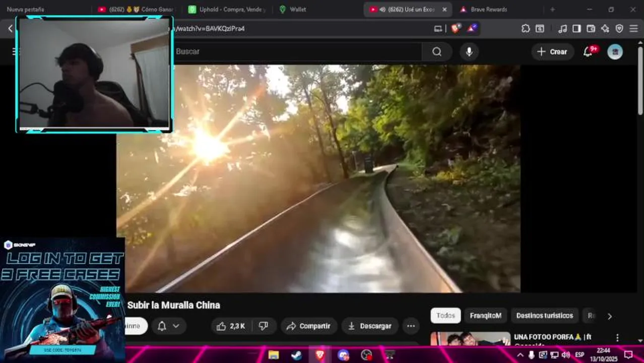The image size is (644, 363).
Task: Expand subscription notification bell dropdown
Action: click(x=168, y=326)
